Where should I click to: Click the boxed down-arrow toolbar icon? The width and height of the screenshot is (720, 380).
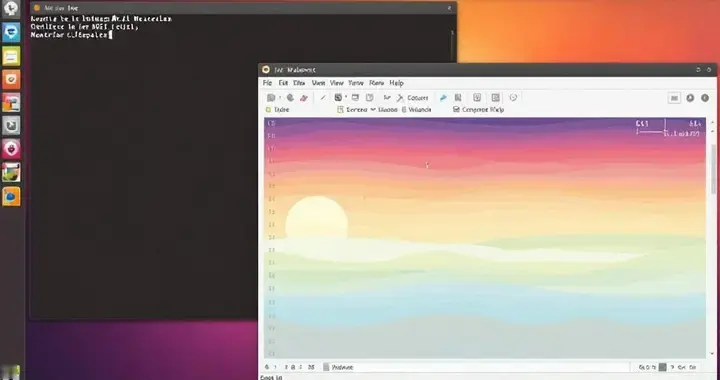pyautogui.click(x=477, y=97)
